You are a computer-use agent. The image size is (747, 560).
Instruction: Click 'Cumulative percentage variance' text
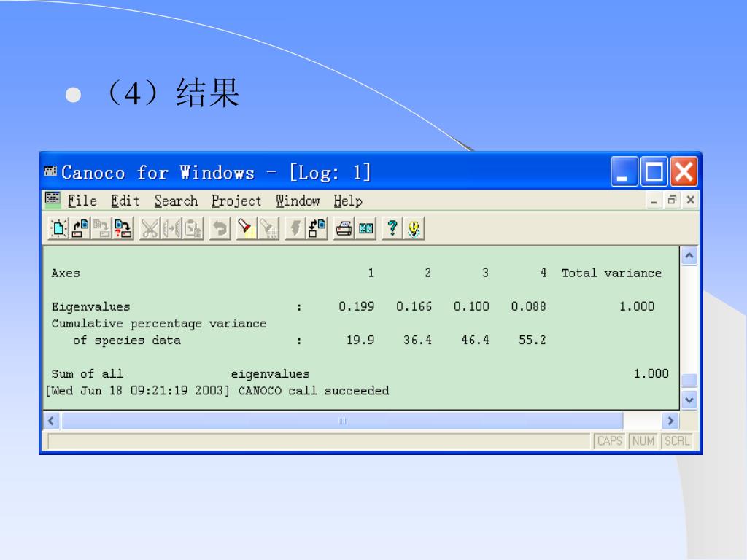(158, 324)
